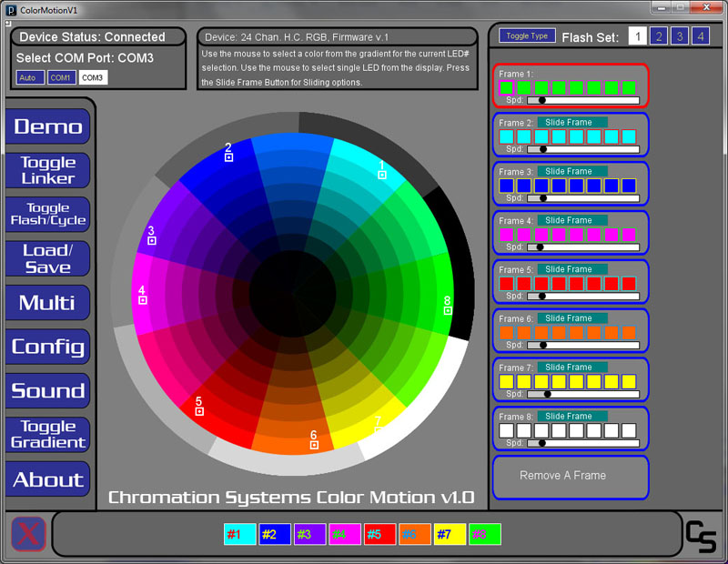Image resolution: width=728 pixels, height=564 pixels.
Task: Select LED #7 yellow swatch
Action: (x=450, y=534)
